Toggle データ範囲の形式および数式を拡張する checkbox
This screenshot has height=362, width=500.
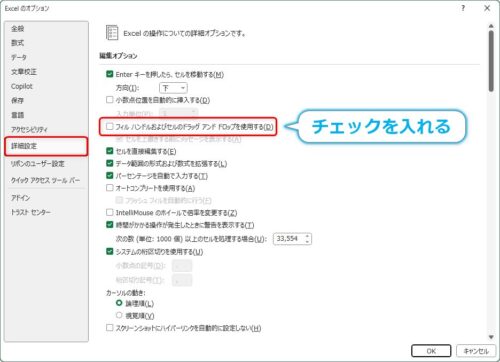click(x=109, y=163)
